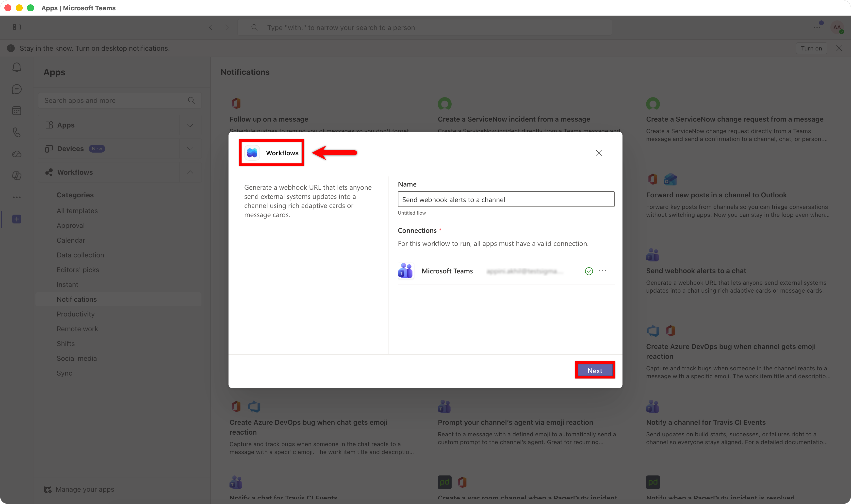This screenshot has height=504, width=851.
Task: Select the Data collection category
Action: [x=80, y=255]
